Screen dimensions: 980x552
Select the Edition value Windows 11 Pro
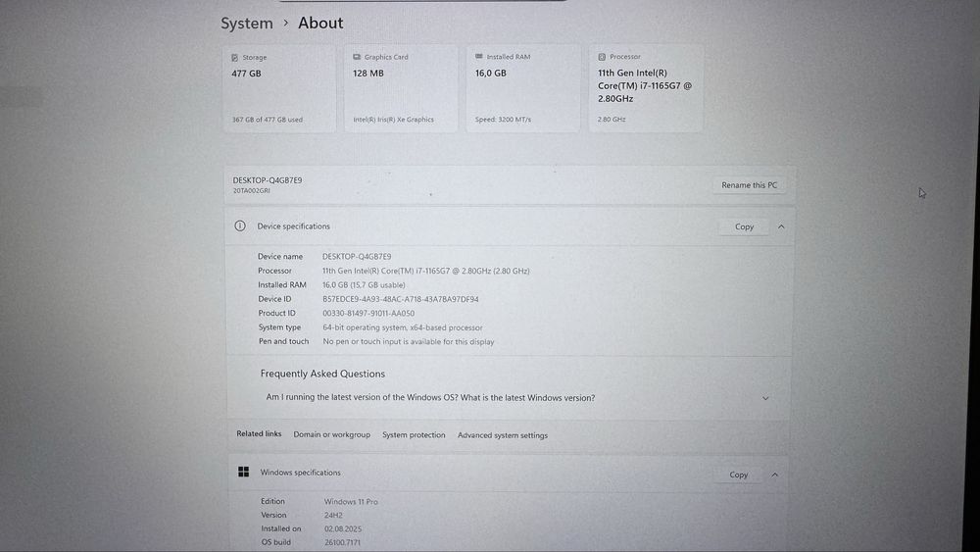pos(351,501)
